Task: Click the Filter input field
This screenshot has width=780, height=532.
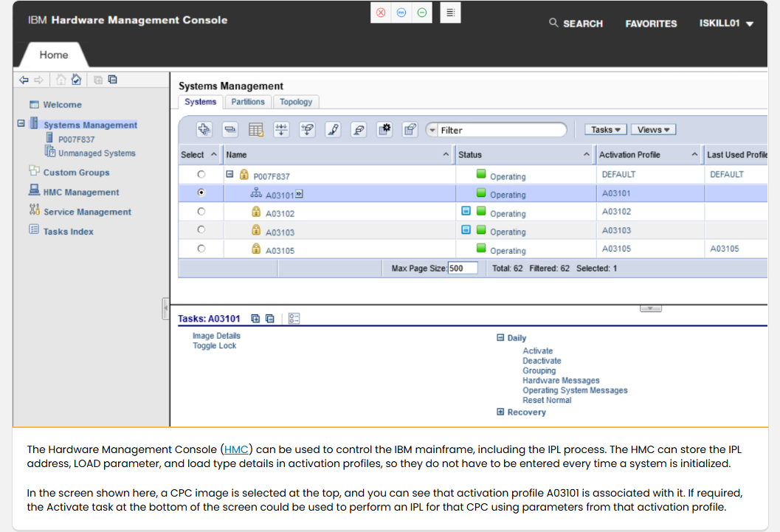Action: [x=502, y=131]
